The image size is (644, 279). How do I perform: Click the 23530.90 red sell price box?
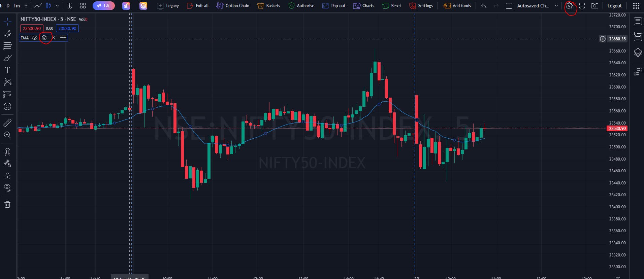click(32, 28)
